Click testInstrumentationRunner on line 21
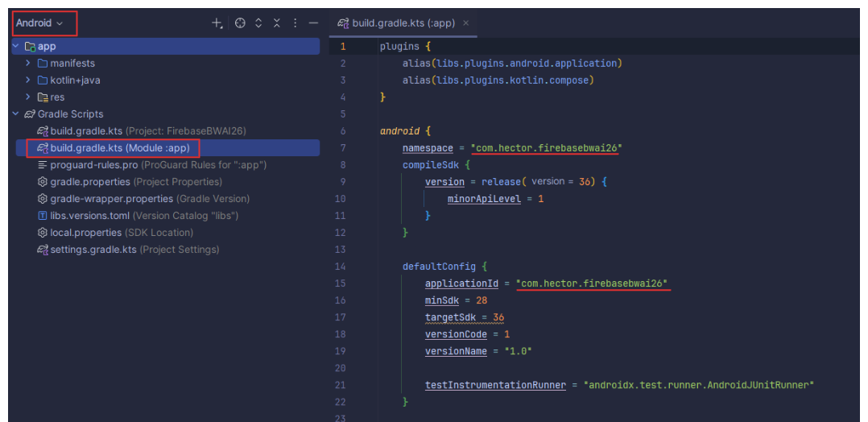Image resolution: width=868 pixels, height=422 pixels. pos(495,385)
